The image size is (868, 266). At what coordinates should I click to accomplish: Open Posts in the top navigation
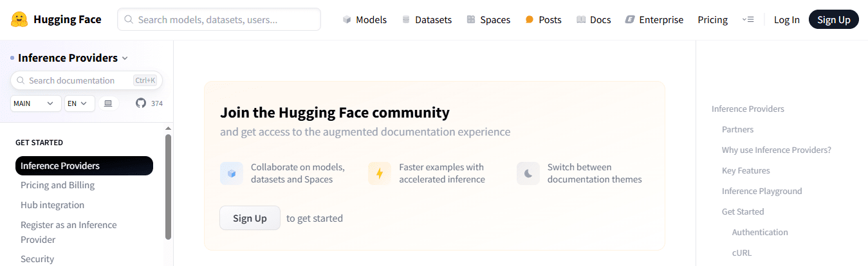pos(543,19)
